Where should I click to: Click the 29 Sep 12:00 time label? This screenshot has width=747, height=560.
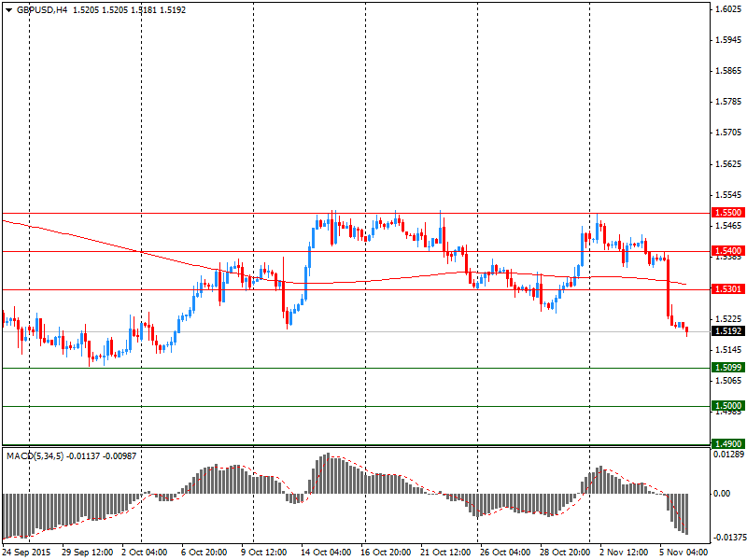(87, 553)
